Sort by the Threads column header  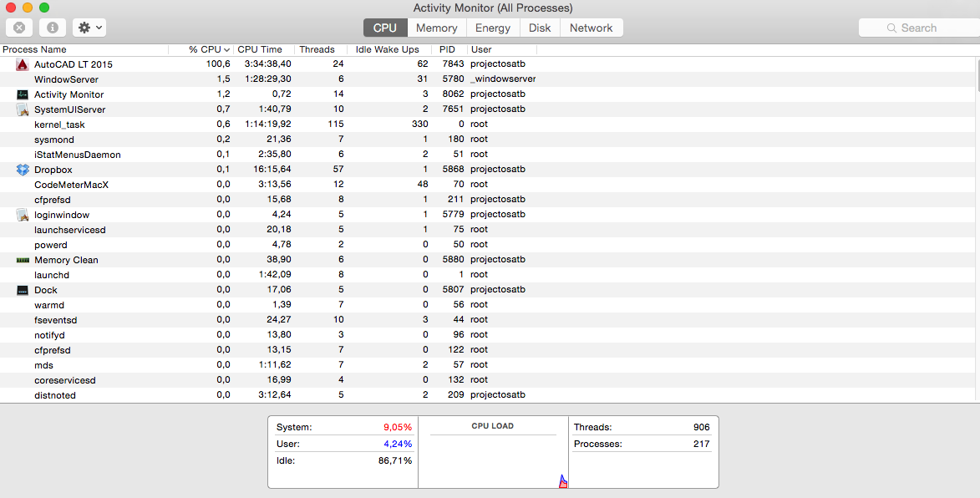coord(321,49)
